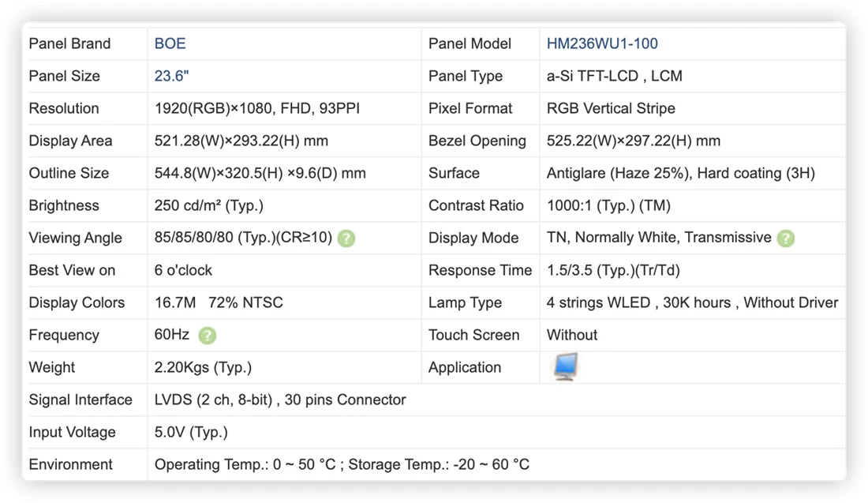
Task: Click the lamp type value 4 strings WLED
Action: [598, 302]
